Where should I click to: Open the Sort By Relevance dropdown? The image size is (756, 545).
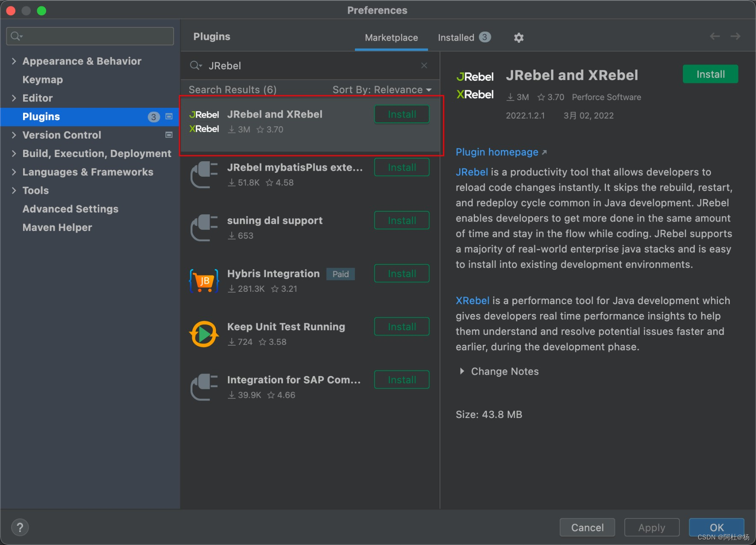pyautogui.click(x=382, y=90)
